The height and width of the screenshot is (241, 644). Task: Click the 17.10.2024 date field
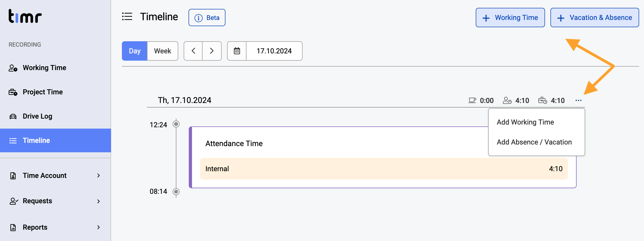pos(274,51)
